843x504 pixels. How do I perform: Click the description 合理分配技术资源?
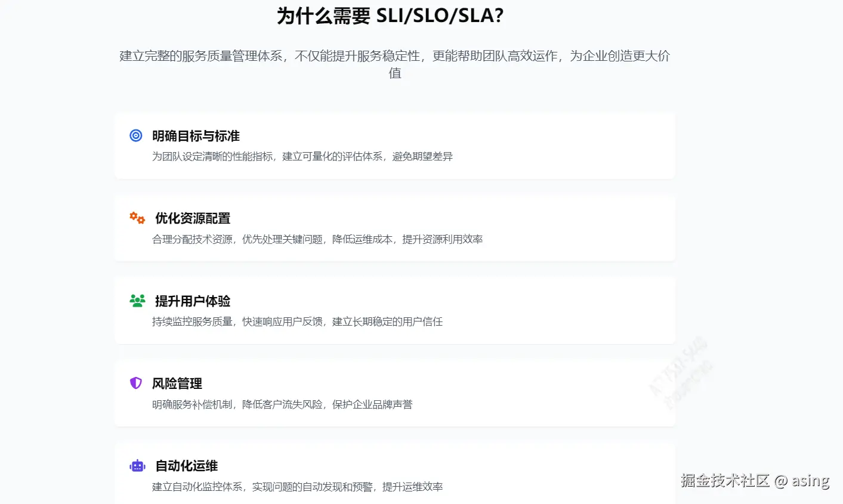coord(317,239)
